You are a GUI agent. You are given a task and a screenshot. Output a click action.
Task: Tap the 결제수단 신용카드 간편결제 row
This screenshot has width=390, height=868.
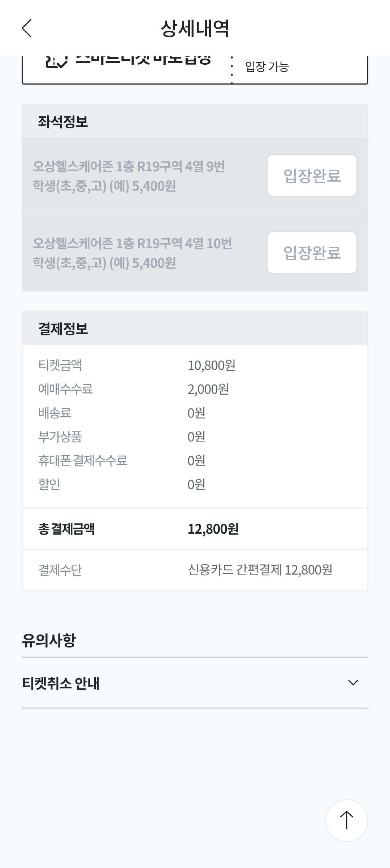click(195, 570)
